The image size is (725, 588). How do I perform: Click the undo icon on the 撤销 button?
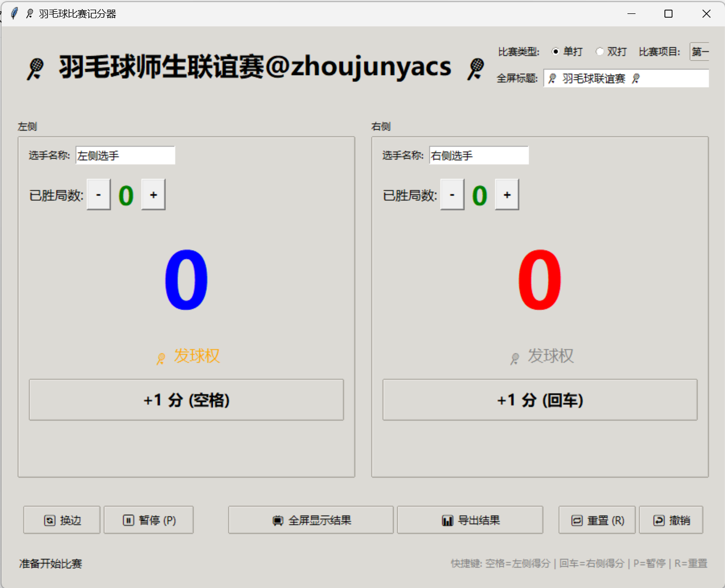tap(659, 519)
